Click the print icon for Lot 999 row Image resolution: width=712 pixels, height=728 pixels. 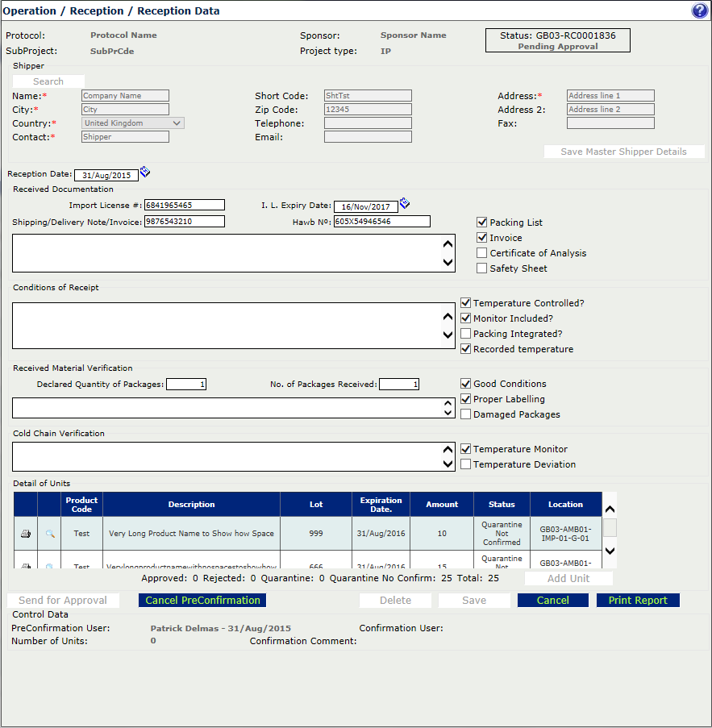pos(26,534)
